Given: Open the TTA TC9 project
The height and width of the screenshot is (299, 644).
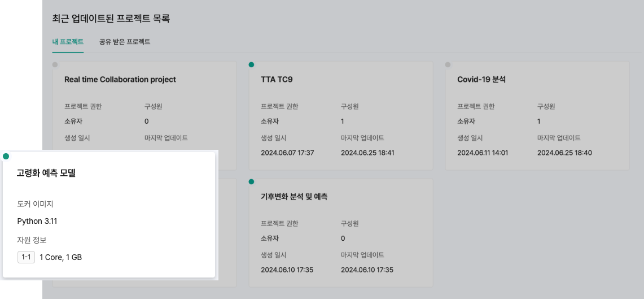Looking at the screenshot, I should click(277, 80).
